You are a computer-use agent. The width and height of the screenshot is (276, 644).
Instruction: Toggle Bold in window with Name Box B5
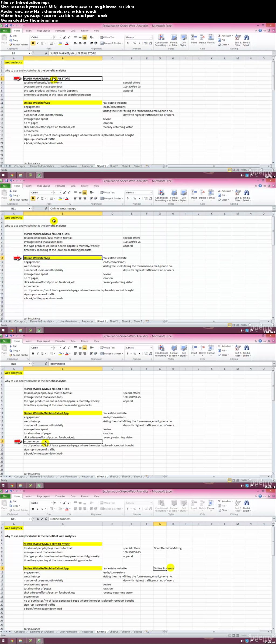(x=33, y=43)
